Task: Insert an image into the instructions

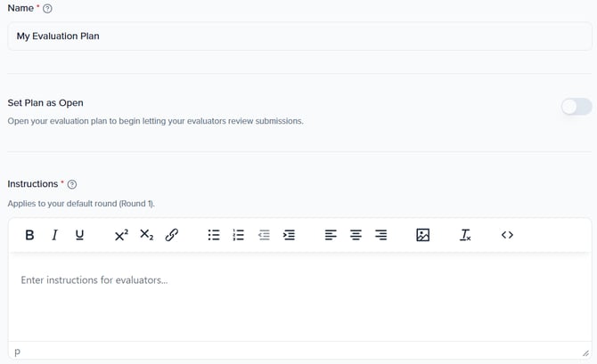Action: (423, 235)
